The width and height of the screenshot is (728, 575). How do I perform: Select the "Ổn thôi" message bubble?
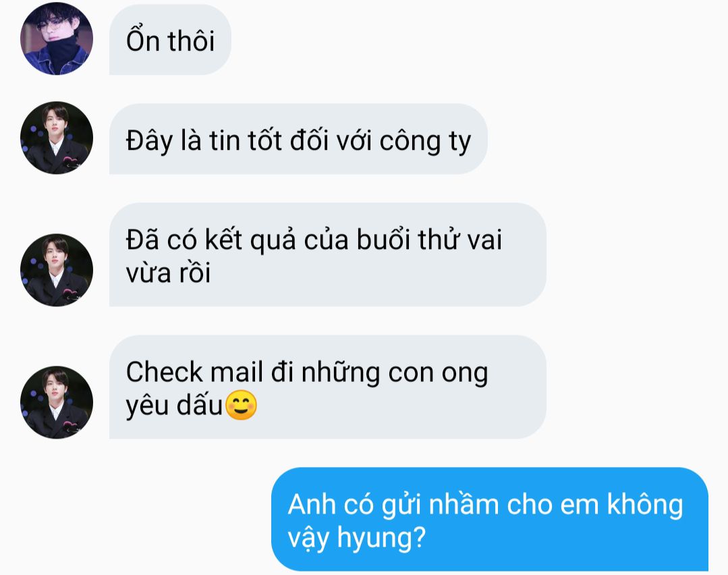(170, 40)
